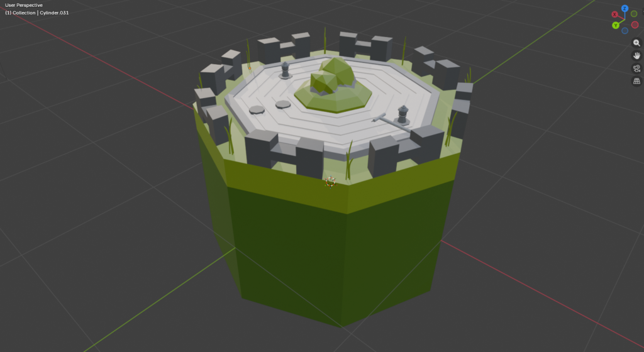Click the User Perspective overlay text
Screen dimensions: 644x352
pyautogui.click(x=24, y=5)
